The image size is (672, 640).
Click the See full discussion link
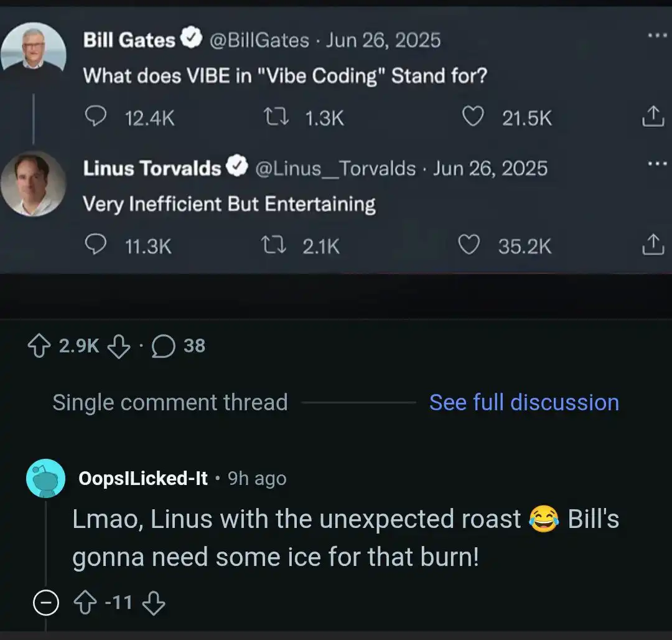pyautogui.click(x=524, y=403)
